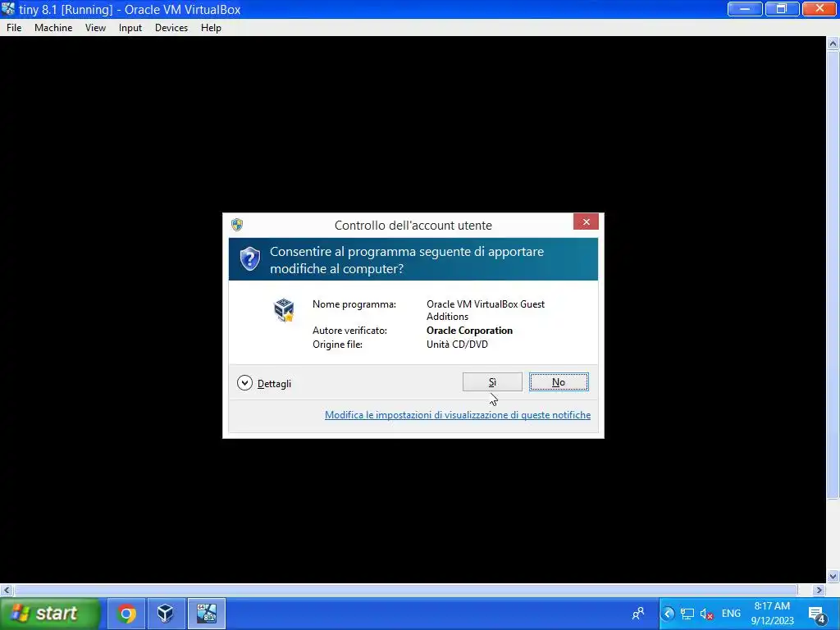Click the muted volume tray icon
The height and width of the screenshot is (630, 840).
tap(706, 614)
